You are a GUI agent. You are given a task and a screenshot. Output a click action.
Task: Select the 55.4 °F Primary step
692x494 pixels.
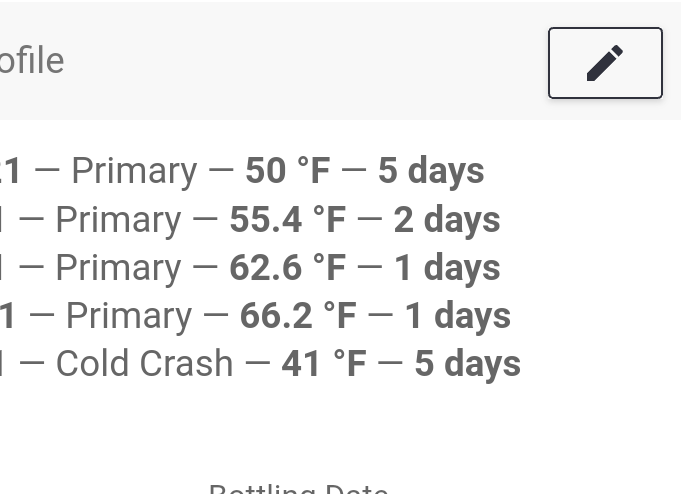coord(250,219)
